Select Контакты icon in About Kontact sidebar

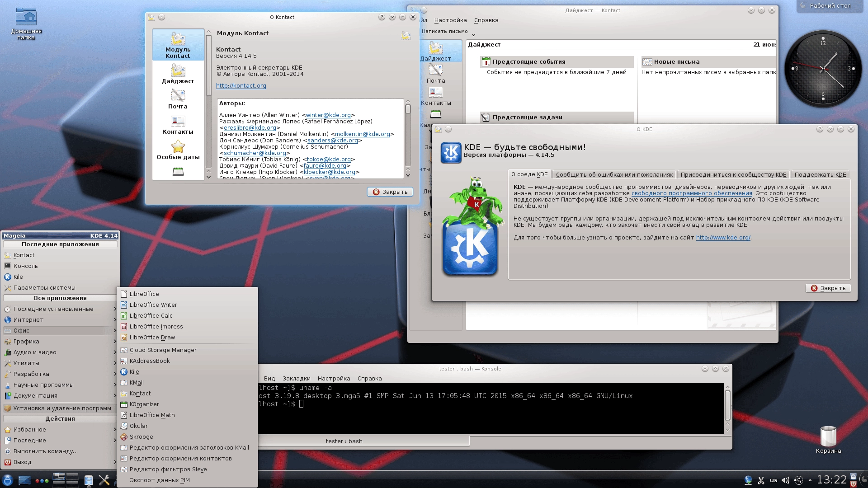(x=178, y=125)
